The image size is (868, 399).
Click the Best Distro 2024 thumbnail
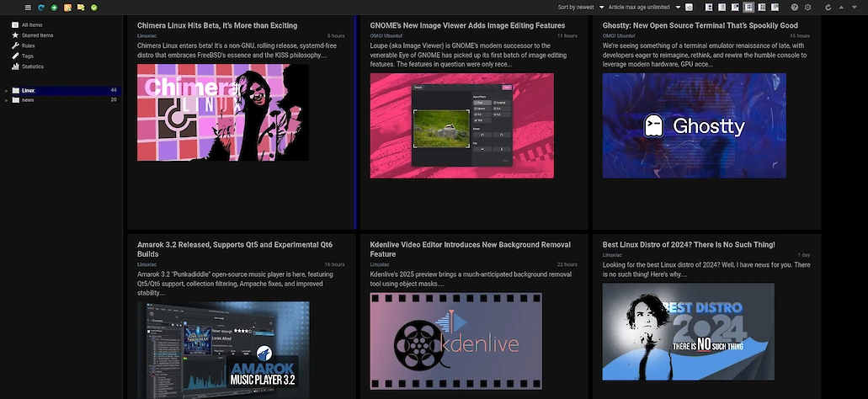pos(688,332)
